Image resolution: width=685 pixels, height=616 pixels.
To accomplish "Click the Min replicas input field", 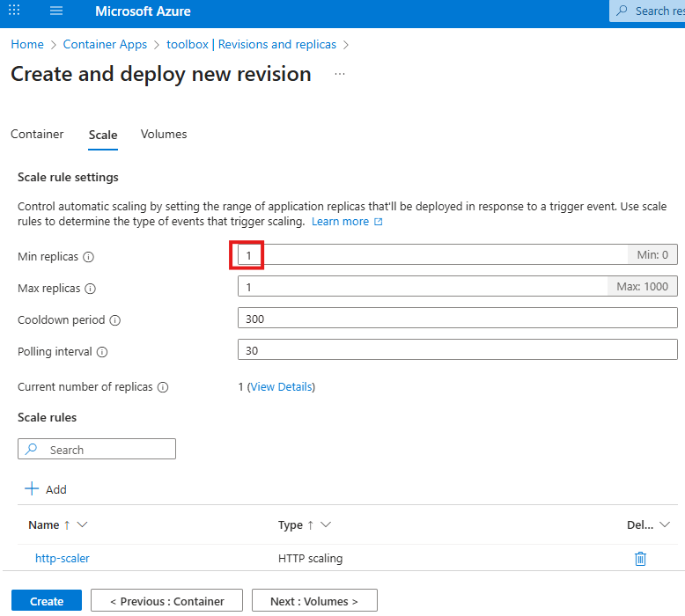I will point(431,256).
